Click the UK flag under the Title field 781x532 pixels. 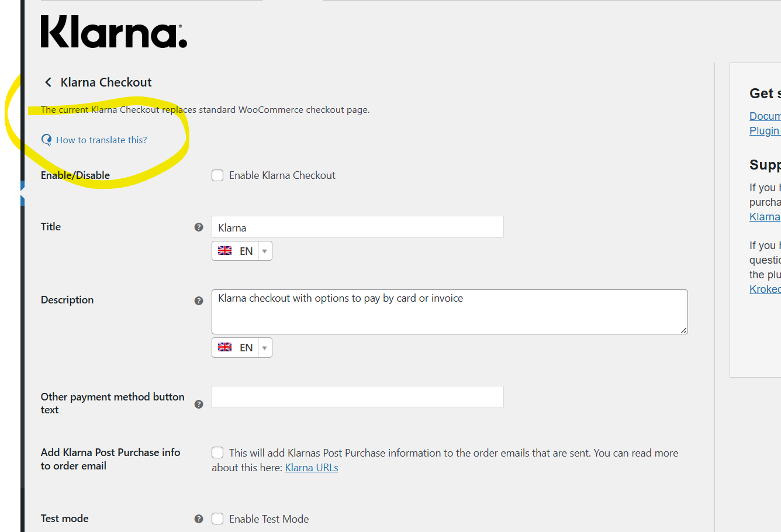224,251
